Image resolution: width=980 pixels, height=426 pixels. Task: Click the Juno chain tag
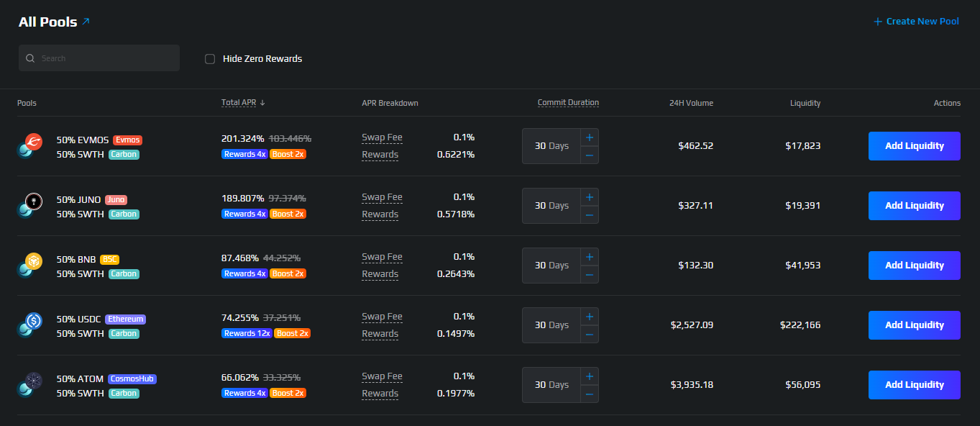(x=116, y=199)
